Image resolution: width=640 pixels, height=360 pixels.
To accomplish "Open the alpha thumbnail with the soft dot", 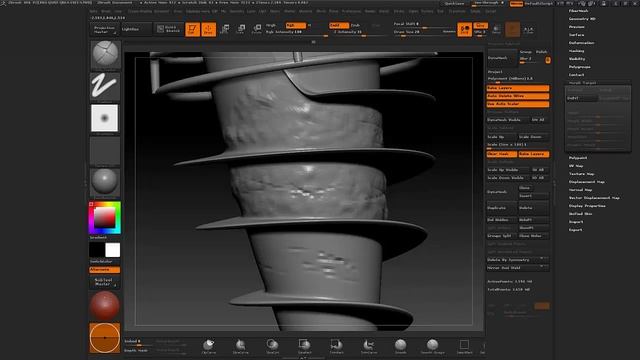I will coord(105,118).
